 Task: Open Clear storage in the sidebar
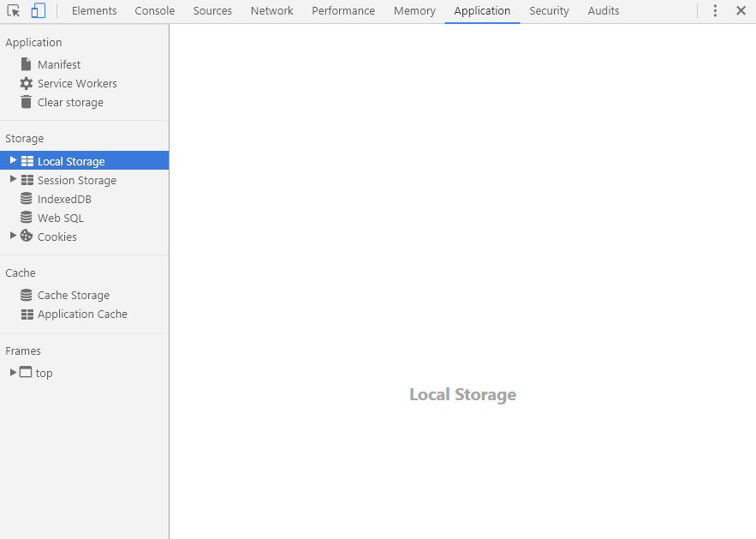(70, 102)
